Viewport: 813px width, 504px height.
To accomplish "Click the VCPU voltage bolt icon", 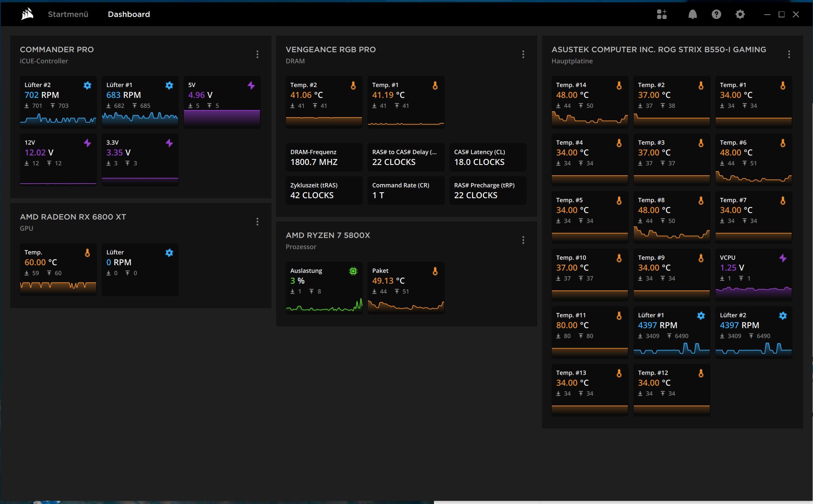I will [x=783, y=258].
